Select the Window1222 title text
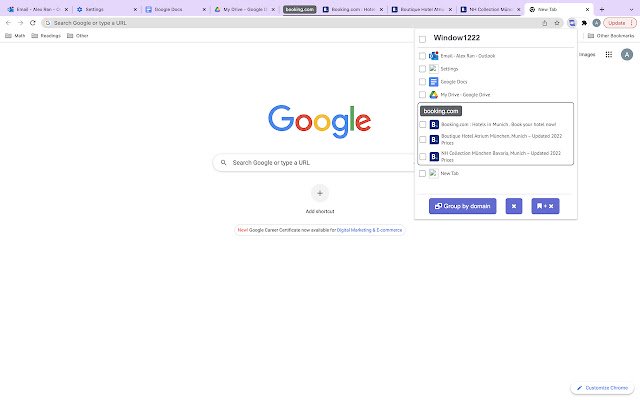The width and height of the screenshot is (640, 400). point(457,38)
